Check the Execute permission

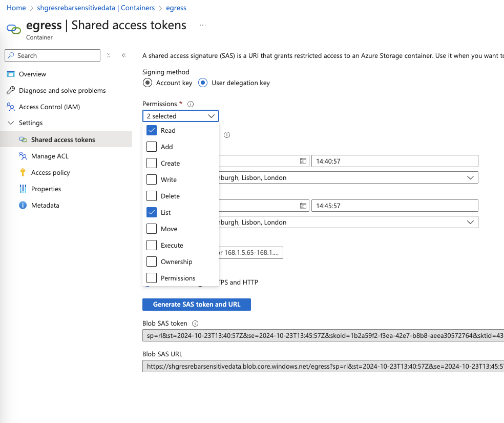tap(152, 245)
